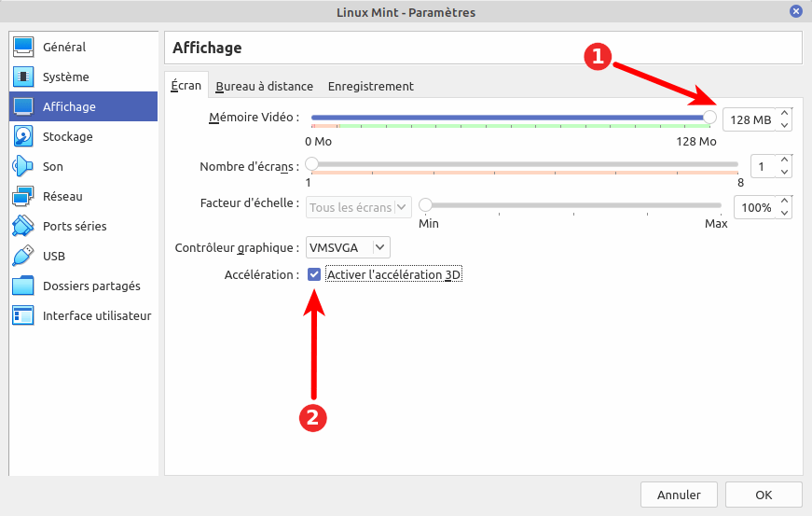This screenshot has width=812, height=516.
Task: Decrease number of screens with down arrow
Action: (x=785, y=172)
